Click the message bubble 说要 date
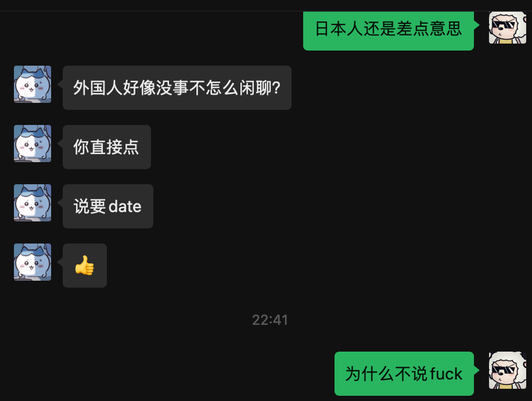This screenshot has width=532, height=401. (108, 206)
